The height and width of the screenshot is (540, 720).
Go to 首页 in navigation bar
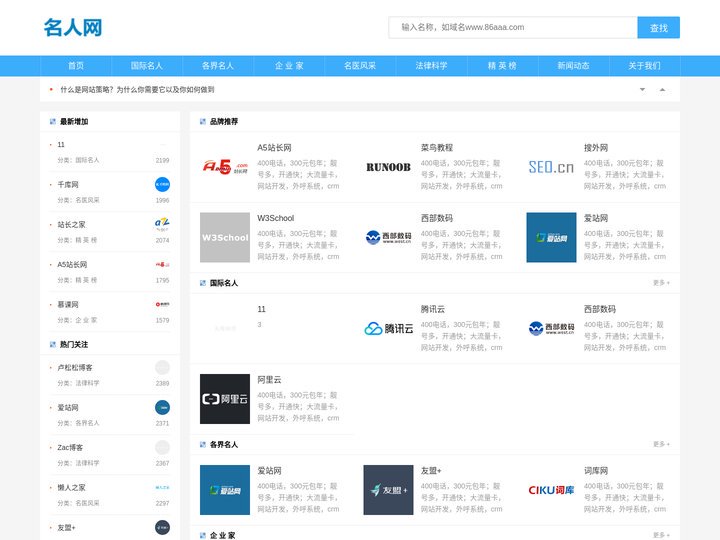click(76, 66)
